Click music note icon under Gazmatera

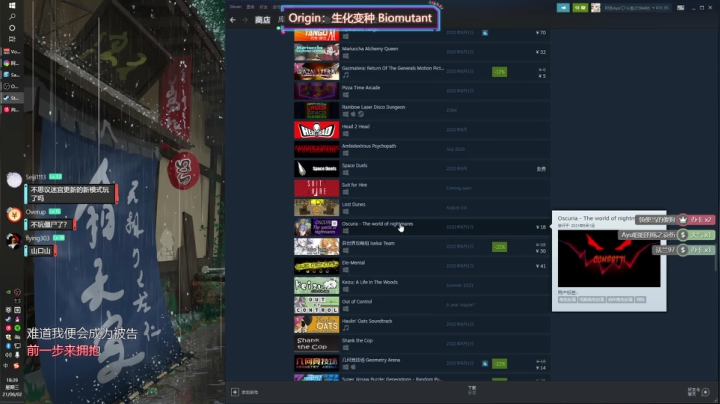pos(345,75)
